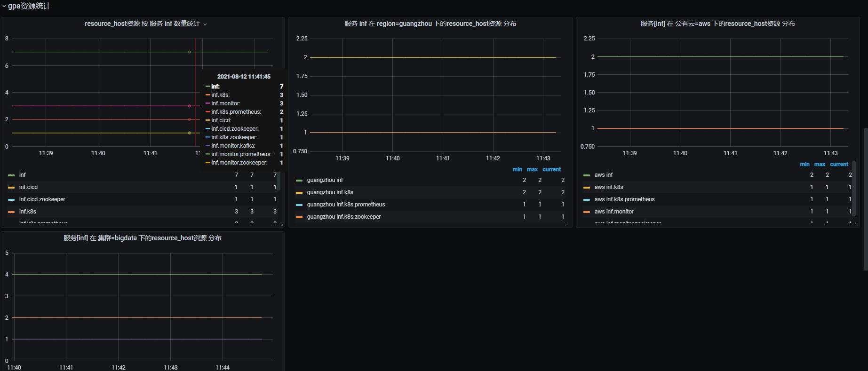Image resolution: width=868 pixels, height=371 pixels.
Task: Sort the aws panel legend by max
Action: pyautogui.click(x=820, y=164)
